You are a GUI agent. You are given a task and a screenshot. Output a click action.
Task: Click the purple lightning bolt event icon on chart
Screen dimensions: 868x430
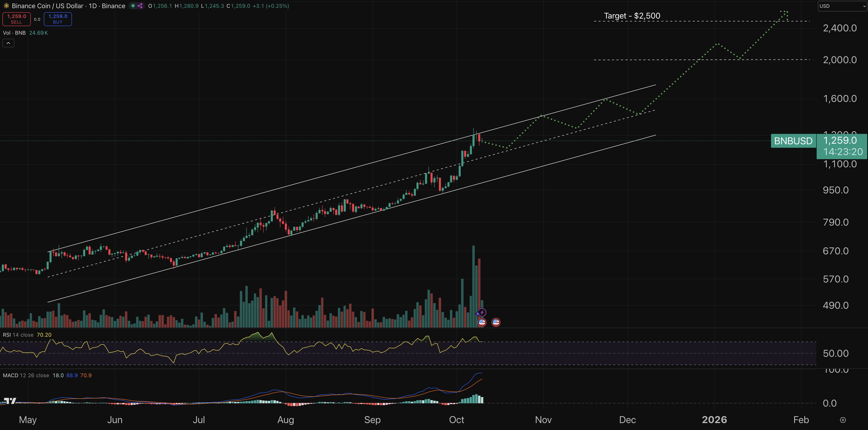tap(482, 312)
